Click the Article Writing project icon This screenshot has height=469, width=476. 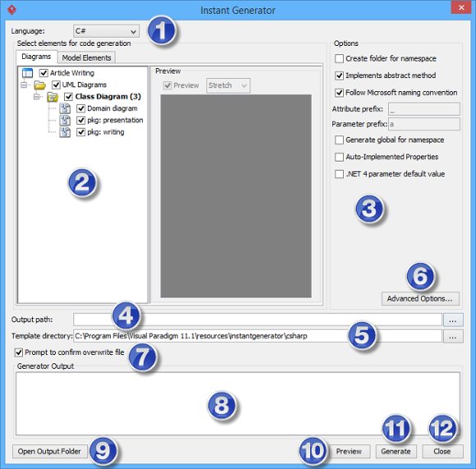tap(27, 73)
